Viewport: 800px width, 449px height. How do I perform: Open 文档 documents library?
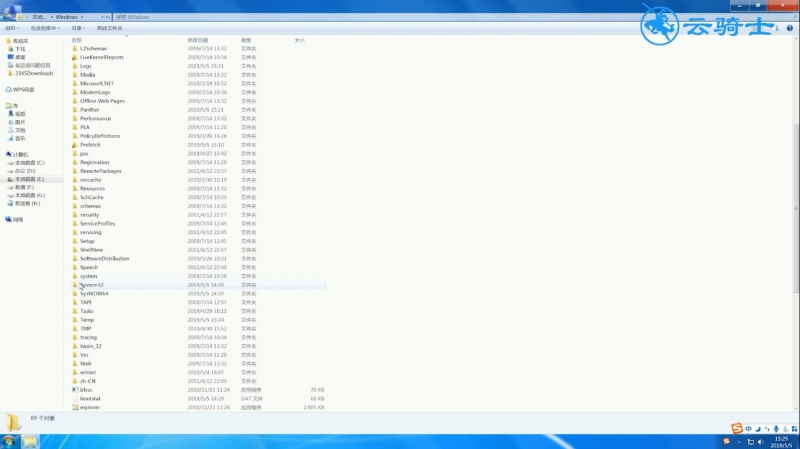tap(17, 130)
